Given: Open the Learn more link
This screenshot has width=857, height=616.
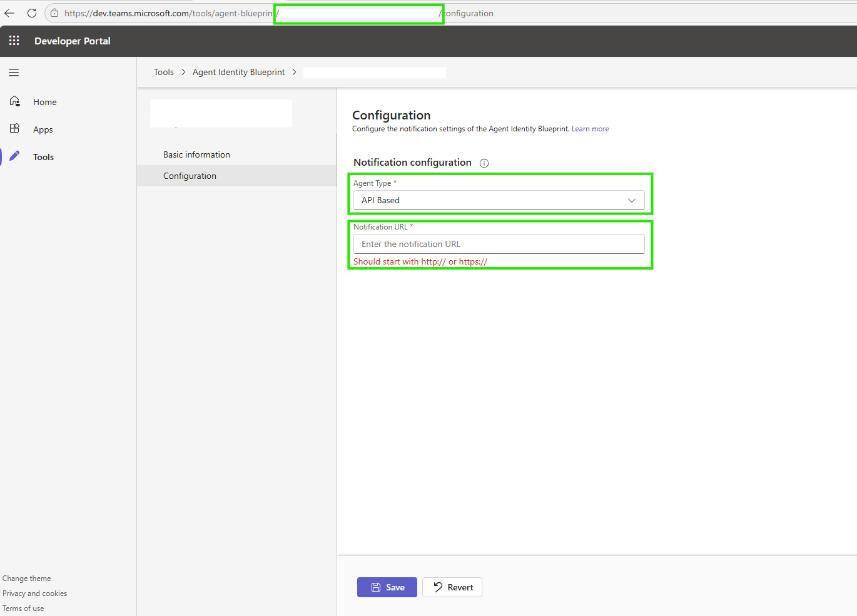Looking at the screenshot, I should coord(590,128).
